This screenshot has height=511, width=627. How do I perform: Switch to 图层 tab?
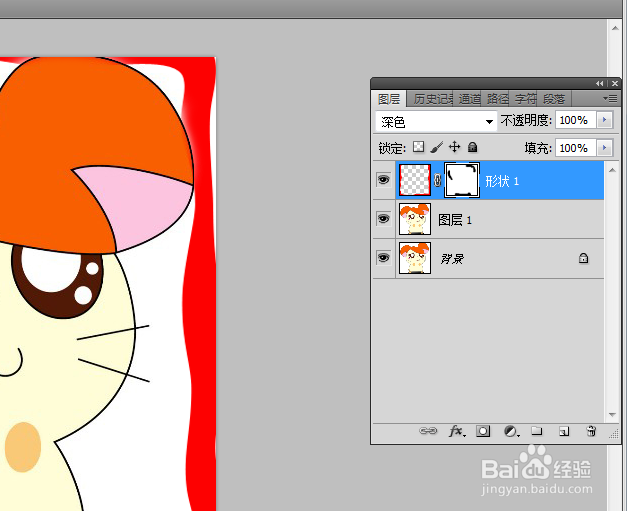[389, 99]
